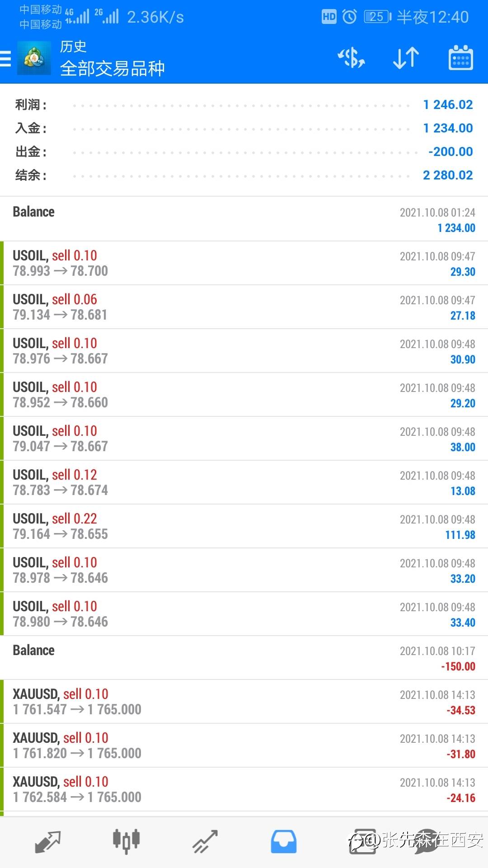488x868 pixels.
Task: Switch to the Quotes tab
Action: (47, 842)
